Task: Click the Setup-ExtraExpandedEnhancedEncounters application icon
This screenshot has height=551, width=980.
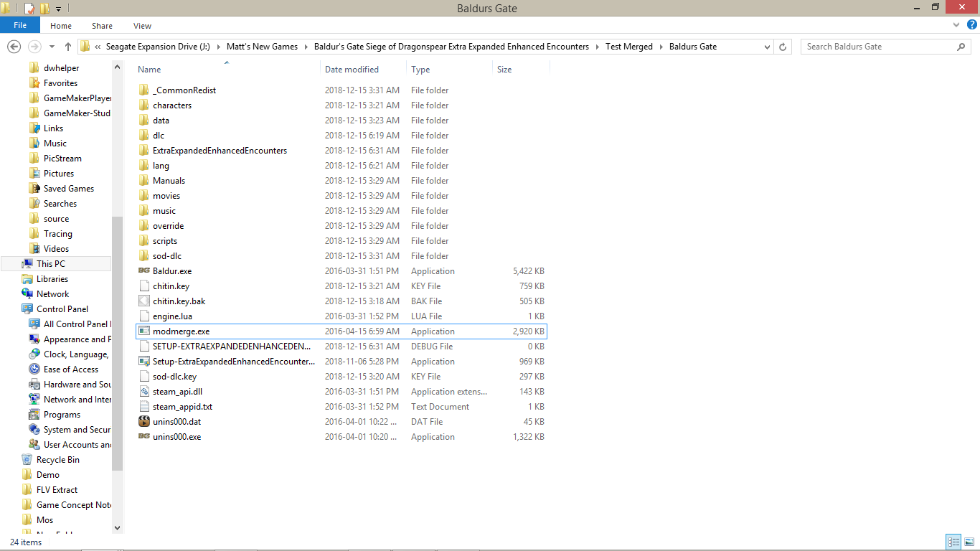Action: [x=143, y=362]
